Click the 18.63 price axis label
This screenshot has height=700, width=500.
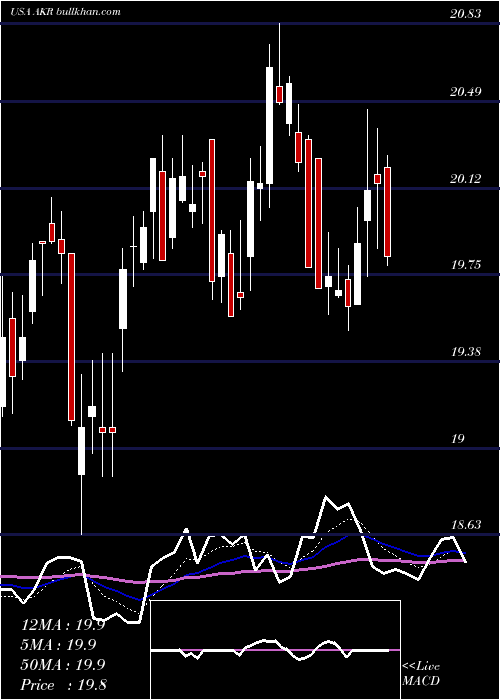(x=466, y=525)
